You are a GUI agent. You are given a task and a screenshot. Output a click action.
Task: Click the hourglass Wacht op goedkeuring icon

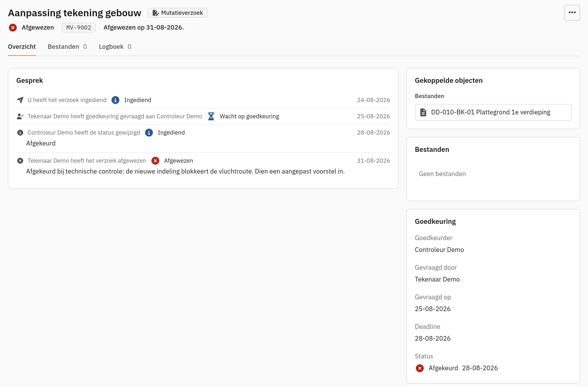coord(211,116)
